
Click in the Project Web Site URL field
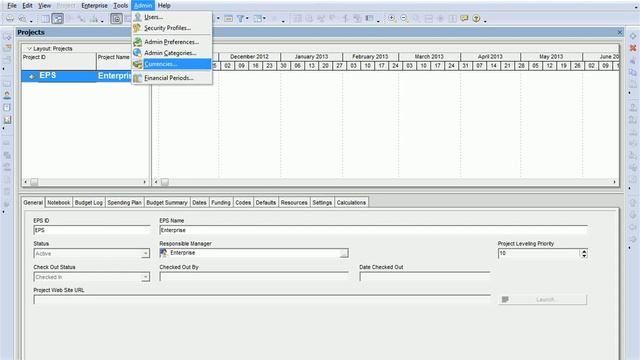(262, 300)
